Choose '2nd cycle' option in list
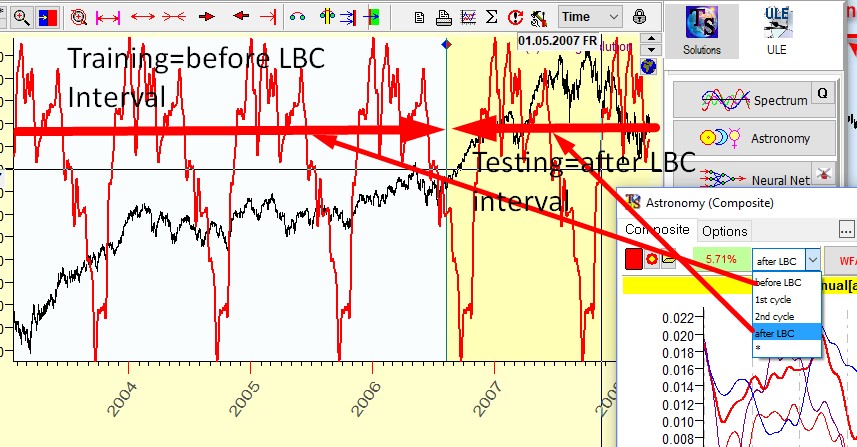Image resolution: width=857 pixels, height=447 pixels. pos(773,316)
